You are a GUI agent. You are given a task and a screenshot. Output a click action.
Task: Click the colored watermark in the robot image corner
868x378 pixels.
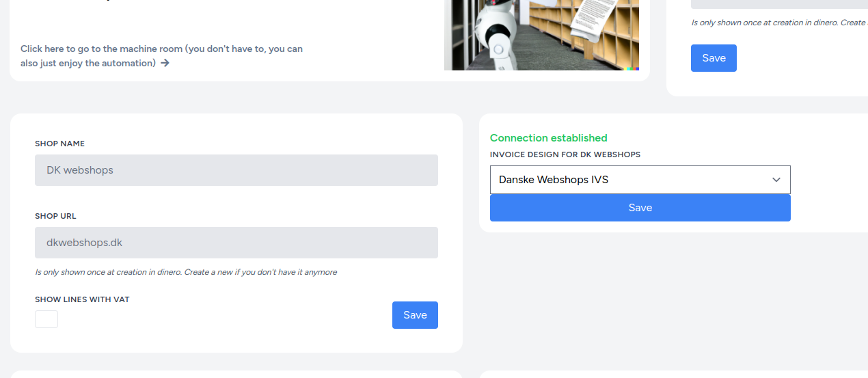633,68
